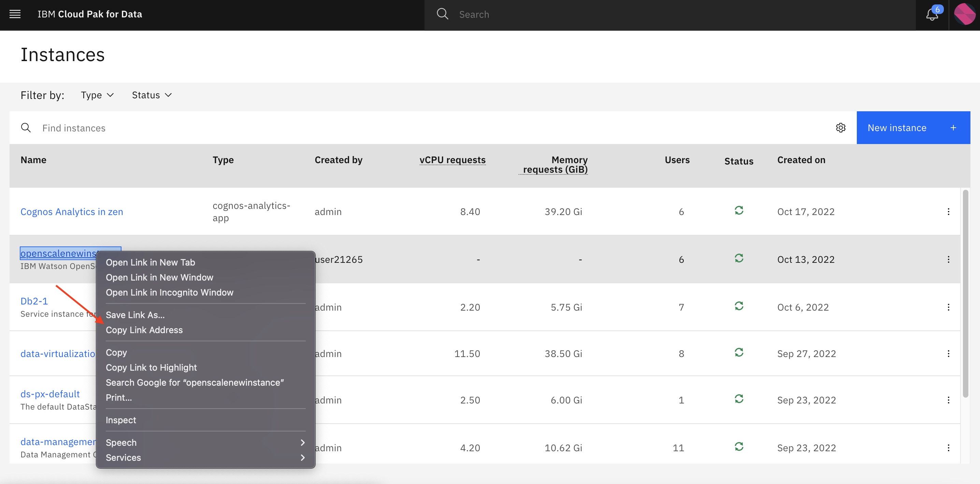Screen dimensions: 980x484
Task: Click status icon in ds-px-default row
Action: (738, 399)
